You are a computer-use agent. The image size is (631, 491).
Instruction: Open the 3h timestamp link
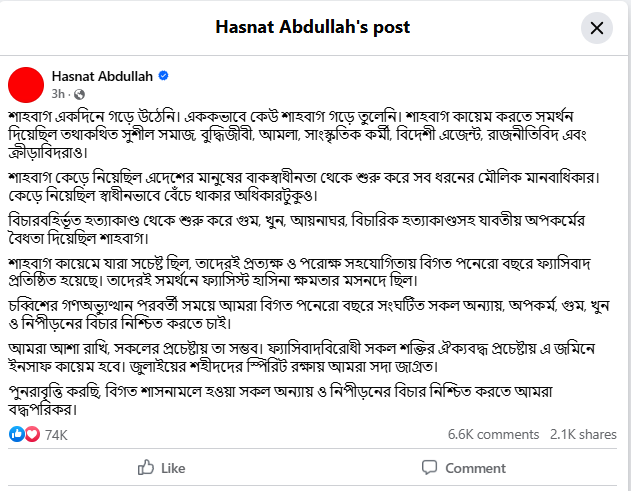[58, 94]
